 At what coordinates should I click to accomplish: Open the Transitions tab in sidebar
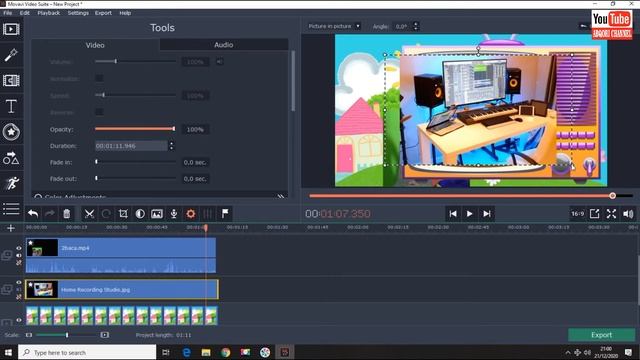coord(11,80)
